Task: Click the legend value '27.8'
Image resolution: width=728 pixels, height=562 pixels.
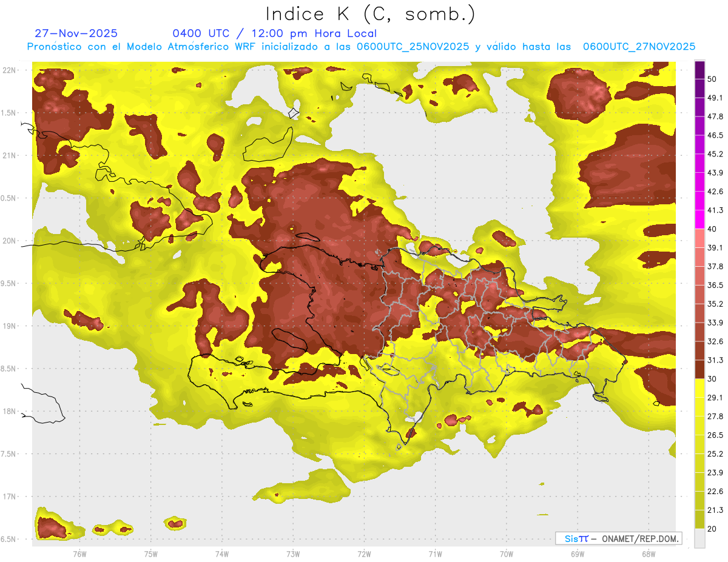Action: click(x=715, y=416)
